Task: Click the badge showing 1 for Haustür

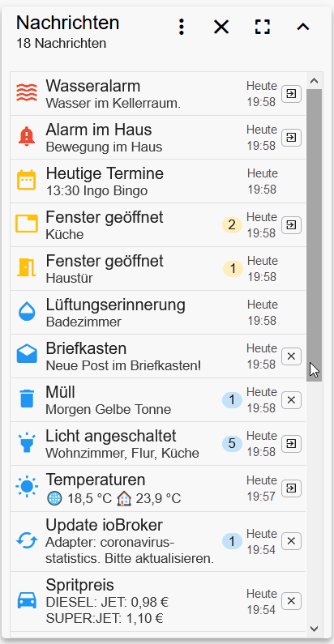Action: [233, 269]
